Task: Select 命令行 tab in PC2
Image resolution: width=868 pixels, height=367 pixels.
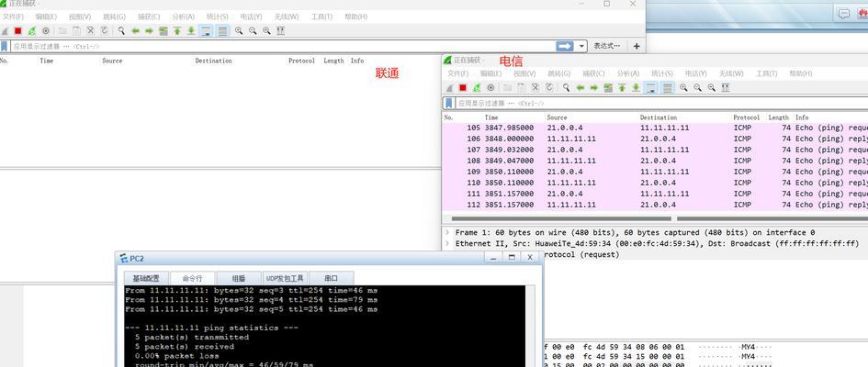Action: point(192,279)
